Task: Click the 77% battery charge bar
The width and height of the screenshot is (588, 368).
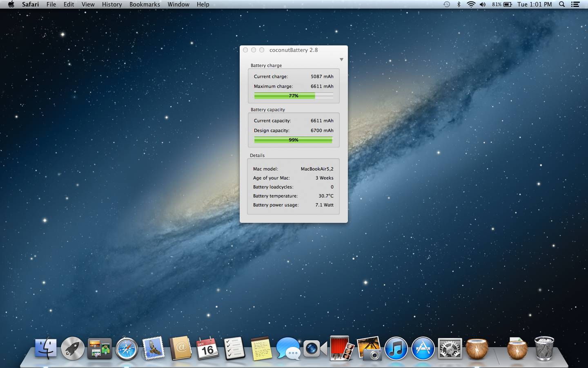Action: point(294,96)
